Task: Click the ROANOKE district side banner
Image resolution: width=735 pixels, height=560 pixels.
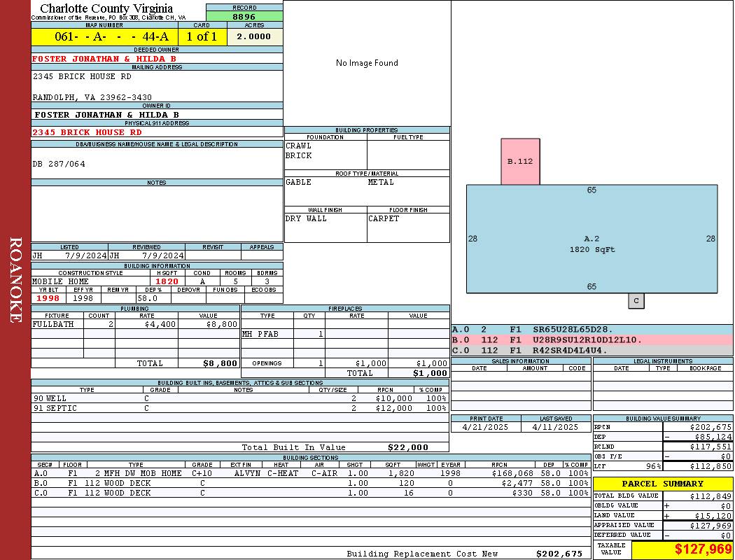Action: tap(15, 280)
